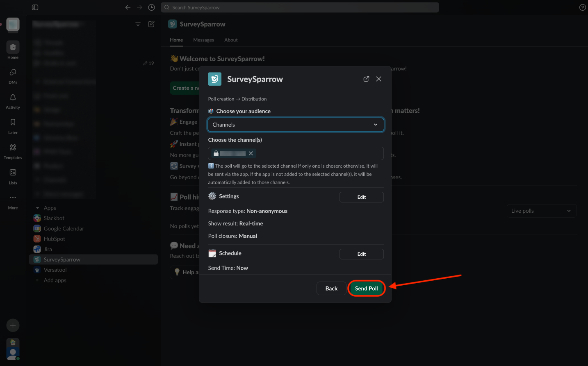This screenshot has height=366, width=588.
Task: Open the Later bookmark icon
Action: coord(13,125)
